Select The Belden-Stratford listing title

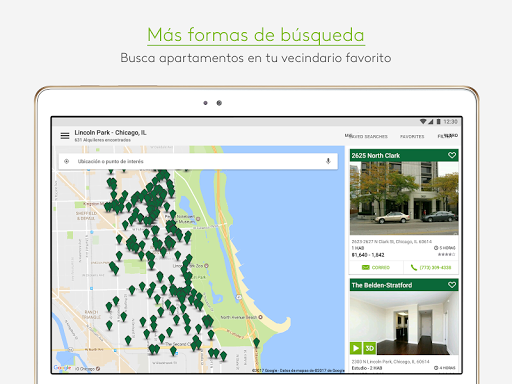pyautogui.click(x=382, y=285)
